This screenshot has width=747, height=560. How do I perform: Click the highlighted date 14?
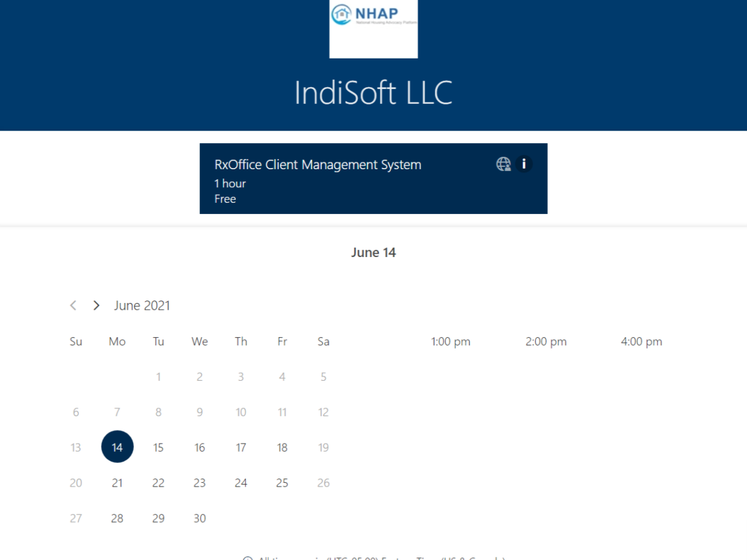117,447
